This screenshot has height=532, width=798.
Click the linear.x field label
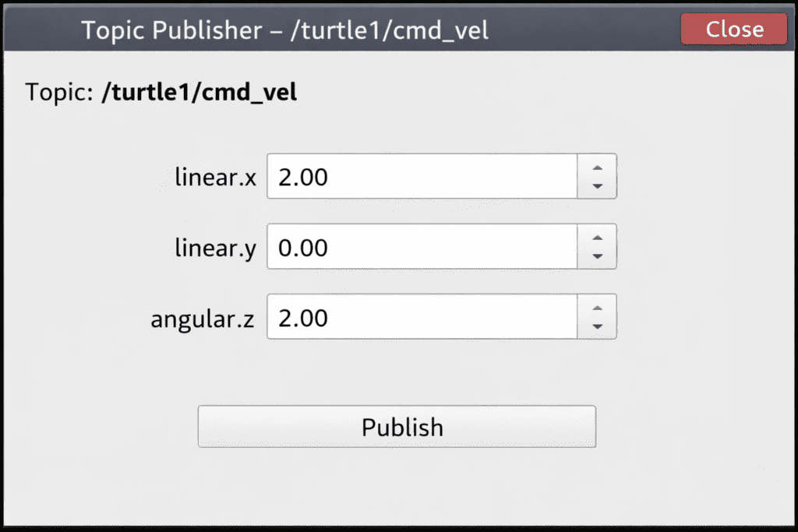click(216, 178)
